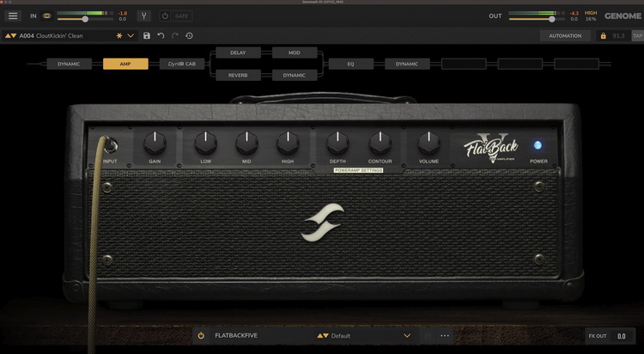Open the three-dots more options menu
Screen dimensions: 644x354
click(445, 335)
